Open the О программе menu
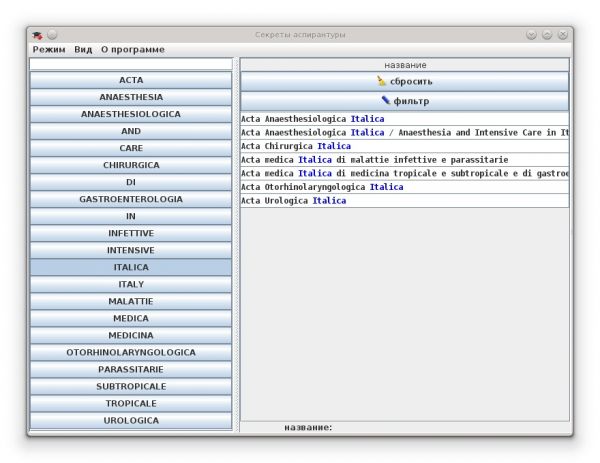The width and height of the screenshot is (600, 463). click(132, 49)
